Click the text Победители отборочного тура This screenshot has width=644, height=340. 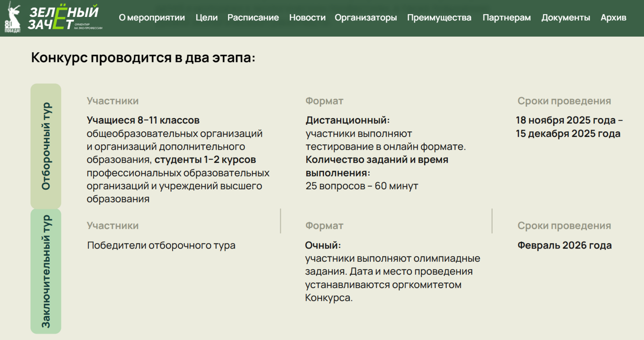point(161,245)
